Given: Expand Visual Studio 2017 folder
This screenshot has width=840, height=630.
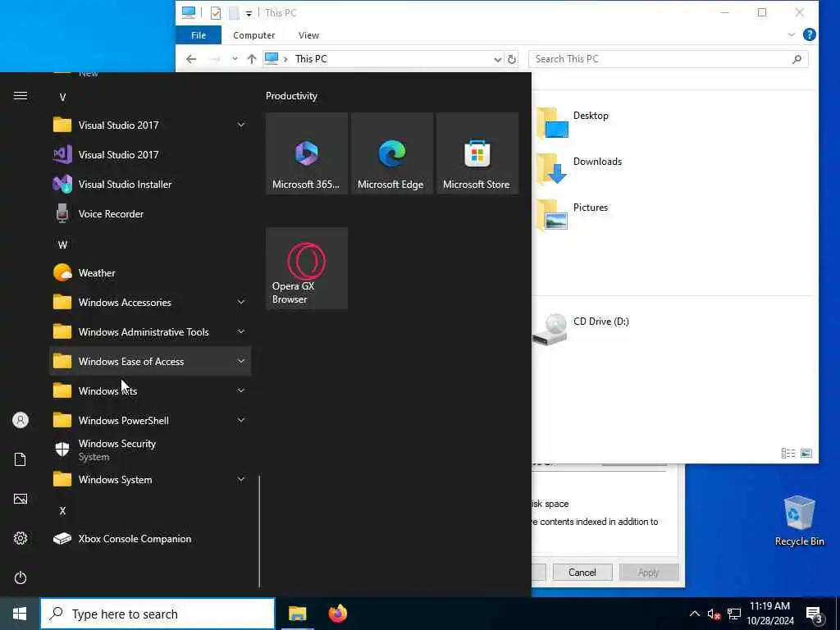Looking at the screenshot, I should pyautogui.click(x=241, y=126).
